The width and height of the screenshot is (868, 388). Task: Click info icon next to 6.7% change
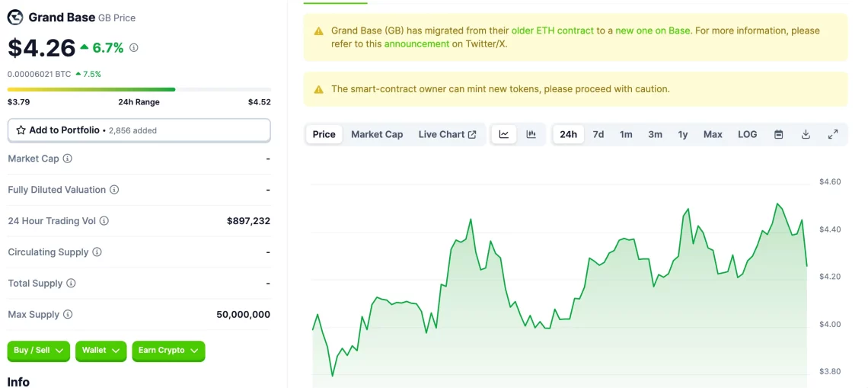134,48
